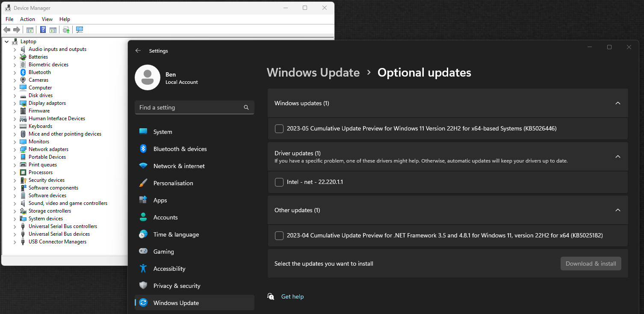This screenshot has height=314, width=644.
Task: Select Human Interface Devices tree item
Action: point(57,118)
